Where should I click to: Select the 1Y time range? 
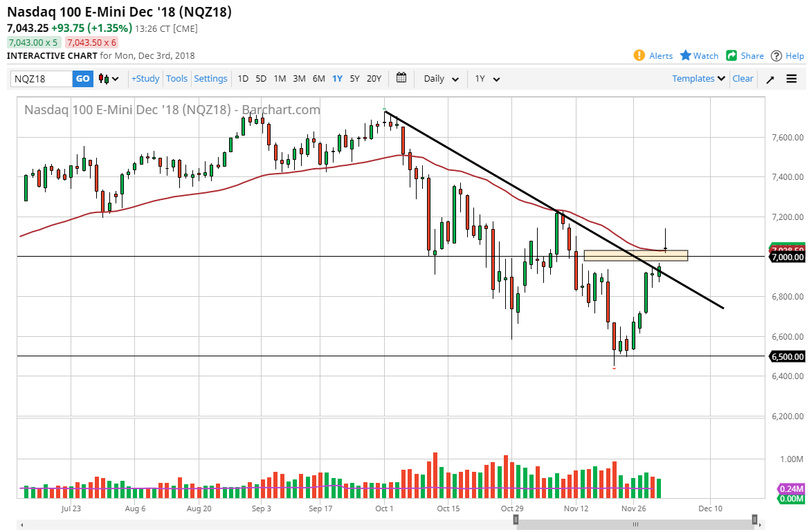(337, 79)
